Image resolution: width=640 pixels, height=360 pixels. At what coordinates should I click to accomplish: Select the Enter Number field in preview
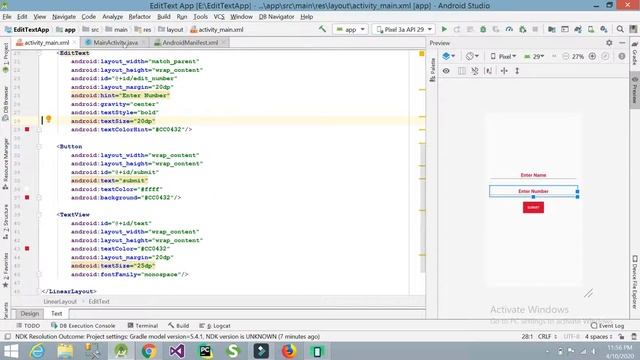tap(533, 191)
